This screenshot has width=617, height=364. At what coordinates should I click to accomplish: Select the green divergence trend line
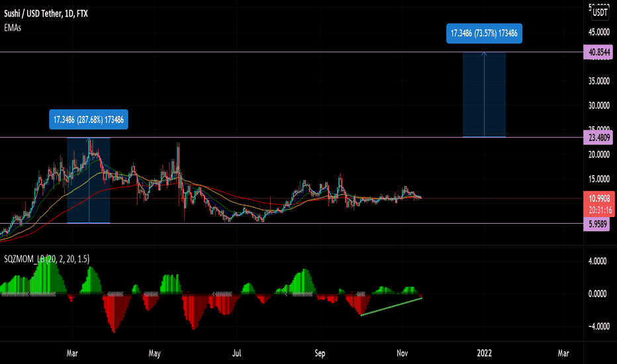tap(391, 307)
